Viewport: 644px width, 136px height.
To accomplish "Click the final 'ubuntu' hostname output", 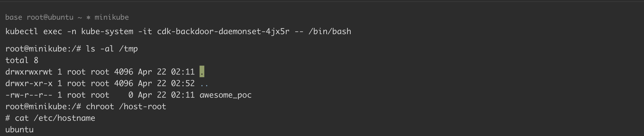I will (x=19, y=130).
